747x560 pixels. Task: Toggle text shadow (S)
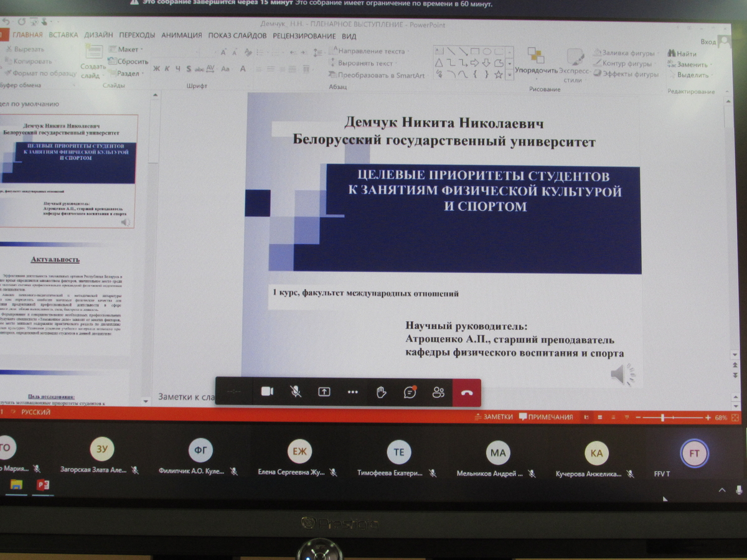pos(189,68)
